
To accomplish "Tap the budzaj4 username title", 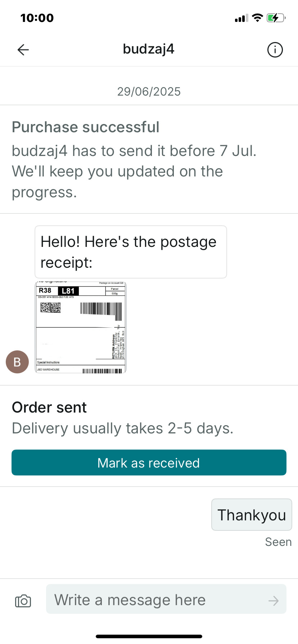I will 149,49.
